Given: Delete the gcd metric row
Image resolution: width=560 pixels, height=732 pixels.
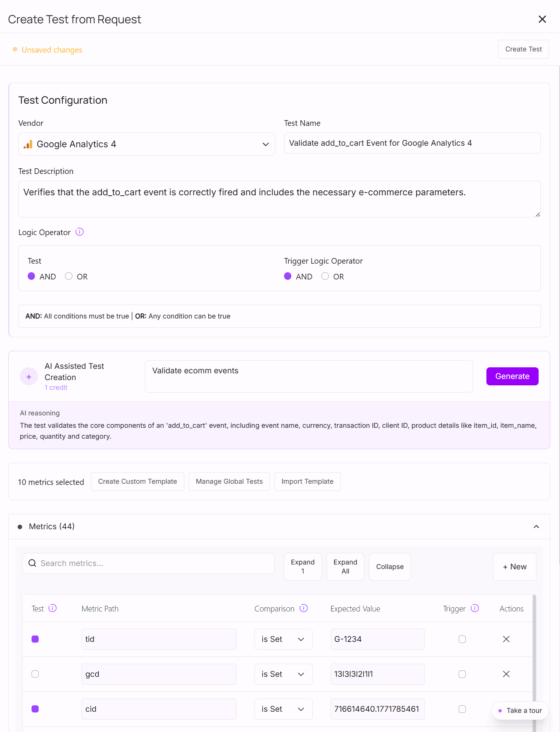Looking at the screenshot, I should pos(506,674).
